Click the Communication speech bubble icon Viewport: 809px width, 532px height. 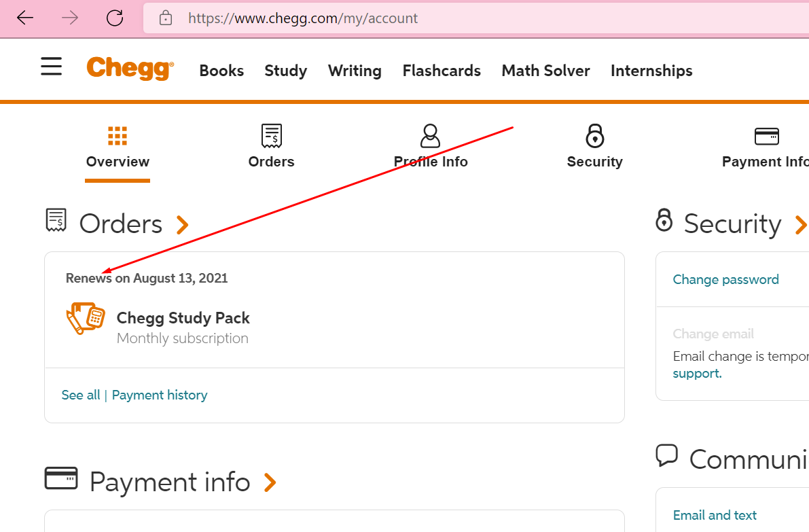point(666,456)
